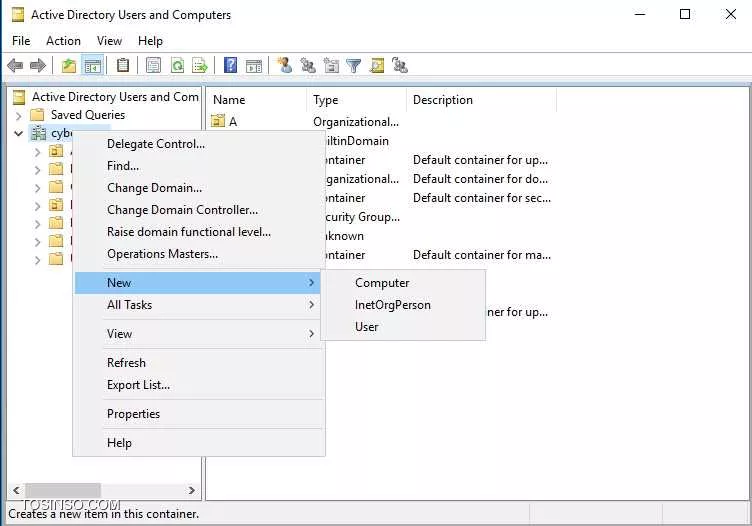Click the Name column header
Image resolution: width=752 pixels, height=526 pixels.
(x=257, y=100)
